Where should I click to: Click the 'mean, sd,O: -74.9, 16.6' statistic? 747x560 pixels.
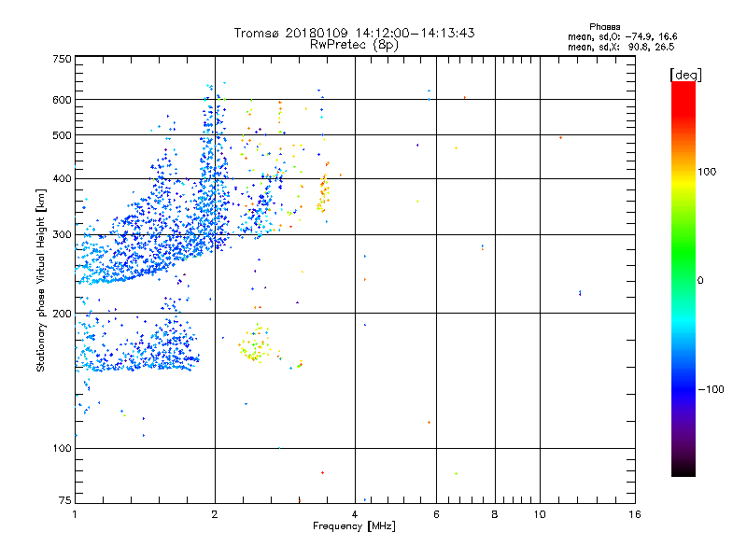pos(622,36)
